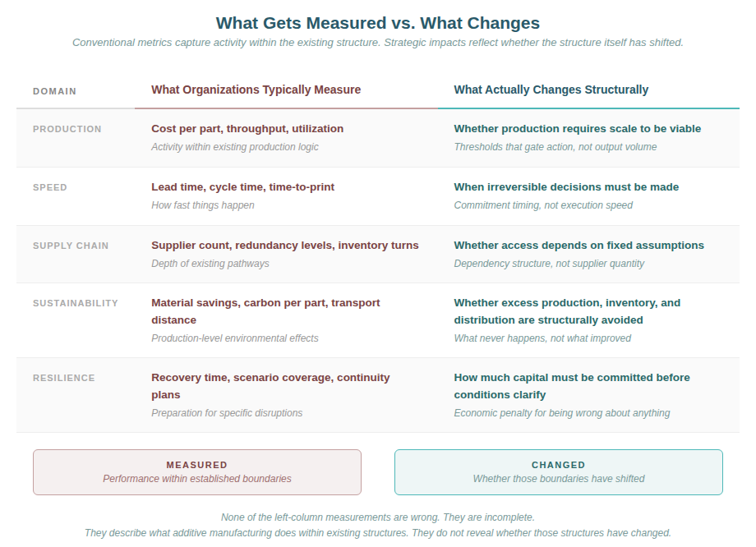756x547 pixels.
Task: Select the SUSTAINABILITY row label
Action: (76, 303)
